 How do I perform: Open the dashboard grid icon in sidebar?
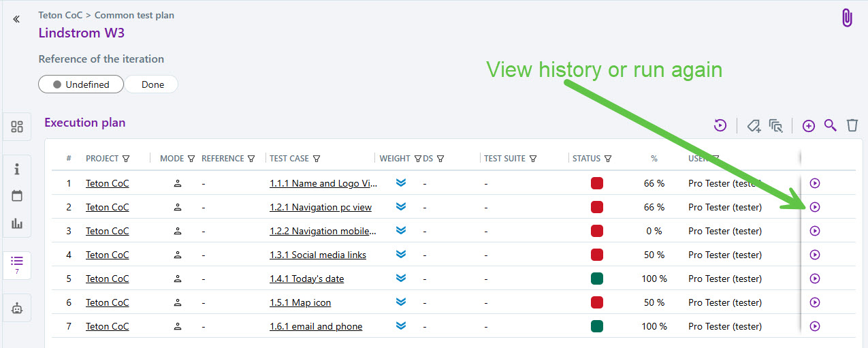(17, 127)
